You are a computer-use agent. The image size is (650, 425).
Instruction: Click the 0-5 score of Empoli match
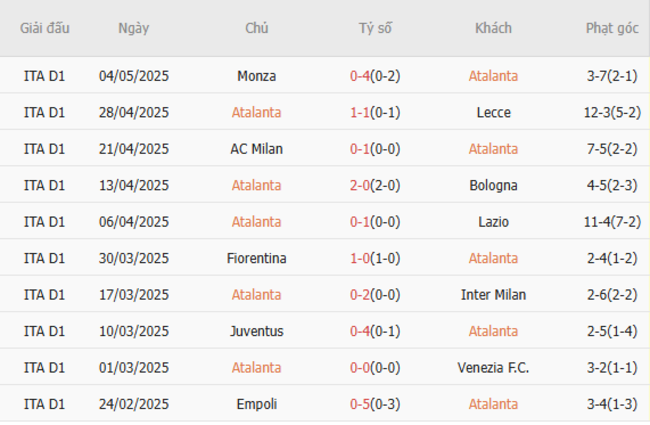tap(361, 404)
